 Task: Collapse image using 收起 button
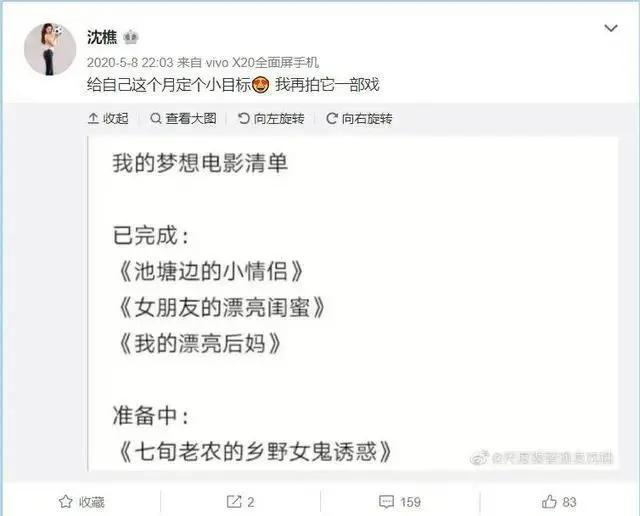(108, 118)
